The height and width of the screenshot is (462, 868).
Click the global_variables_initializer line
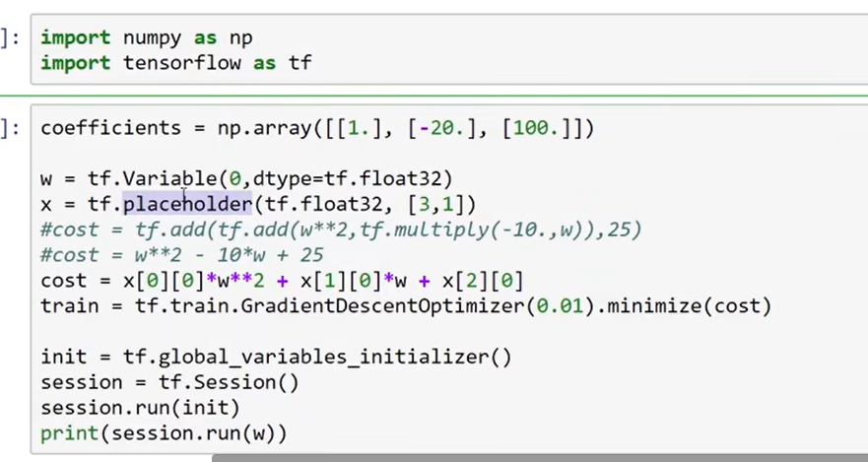(276, 357)
